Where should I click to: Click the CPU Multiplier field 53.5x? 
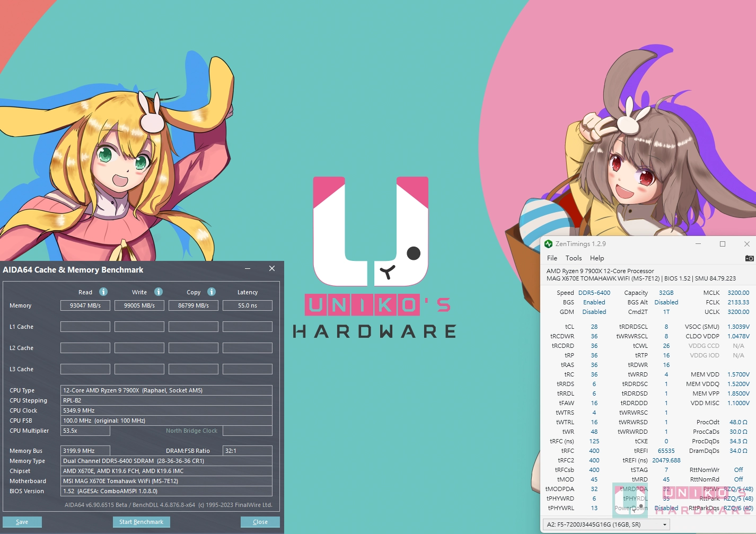(x=85, y=431)
